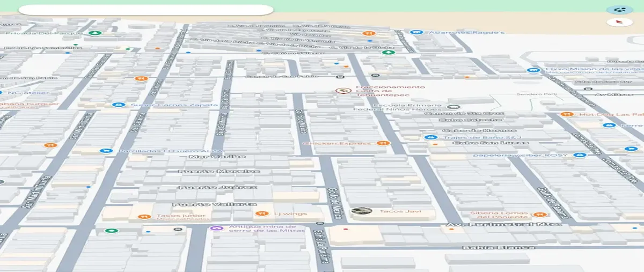Image resolution: width=644 pixels, height=272 pixels.
Task: Select the NC atelier pin
Action: [x=2, y=93]
